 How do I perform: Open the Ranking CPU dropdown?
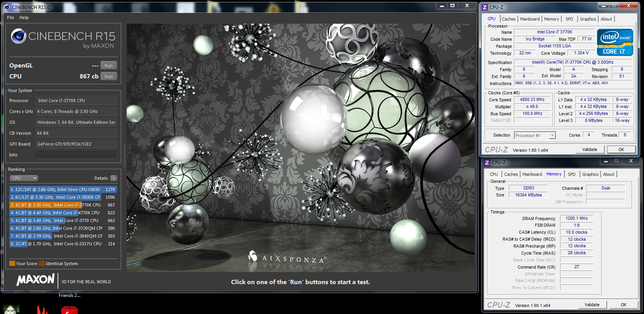[x=24, y=178]
